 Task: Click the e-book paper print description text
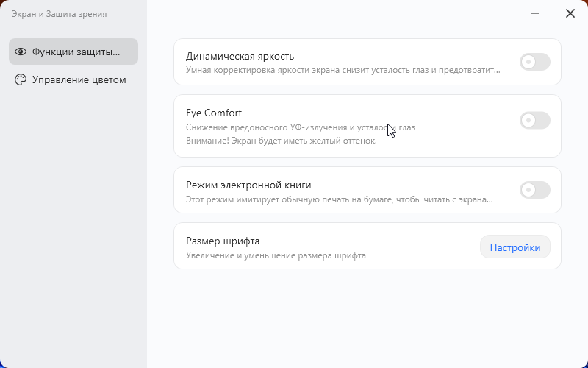point(339,199)
